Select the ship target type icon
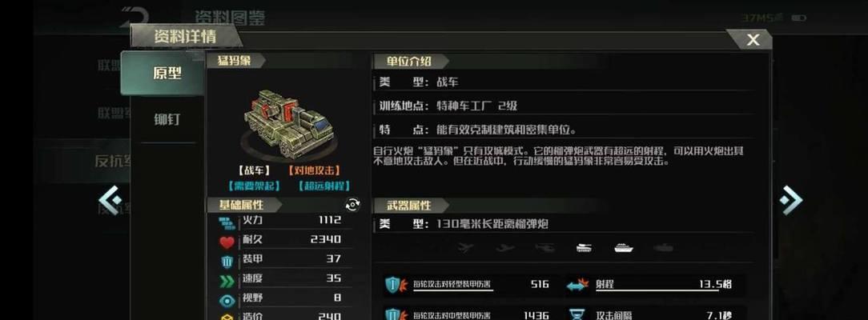Screen dimensions: 868x320 (x=623, y=248)
